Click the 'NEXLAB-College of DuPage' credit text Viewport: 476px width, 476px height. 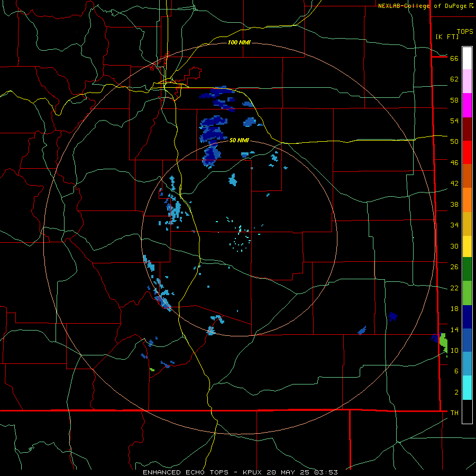(x=422, y=6)
